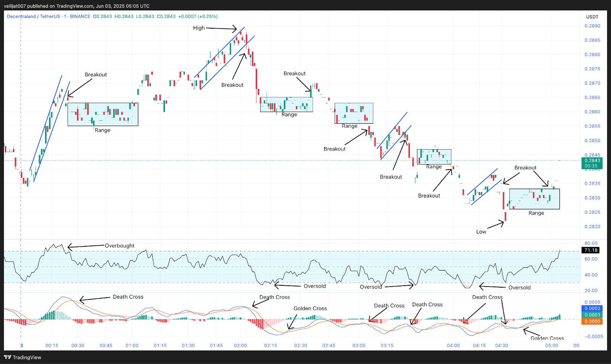Click the green histogram value label 0.0001
This screenshot has height=364, width=611.
coord(592,315)
